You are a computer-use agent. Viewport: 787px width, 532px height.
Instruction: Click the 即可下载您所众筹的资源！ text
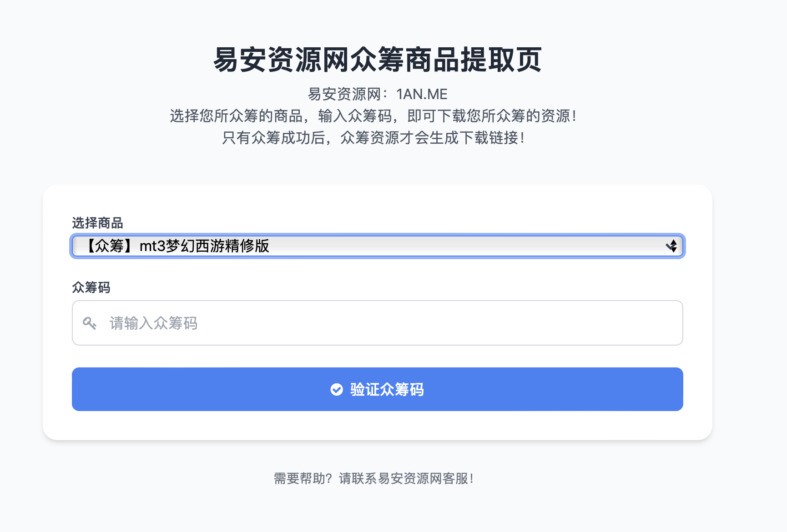point(492,116)
